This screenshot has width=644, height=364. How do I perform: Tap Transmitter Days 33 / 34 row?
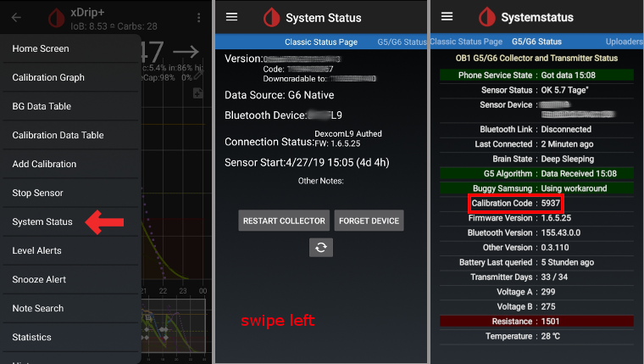(x=536, y=277)
